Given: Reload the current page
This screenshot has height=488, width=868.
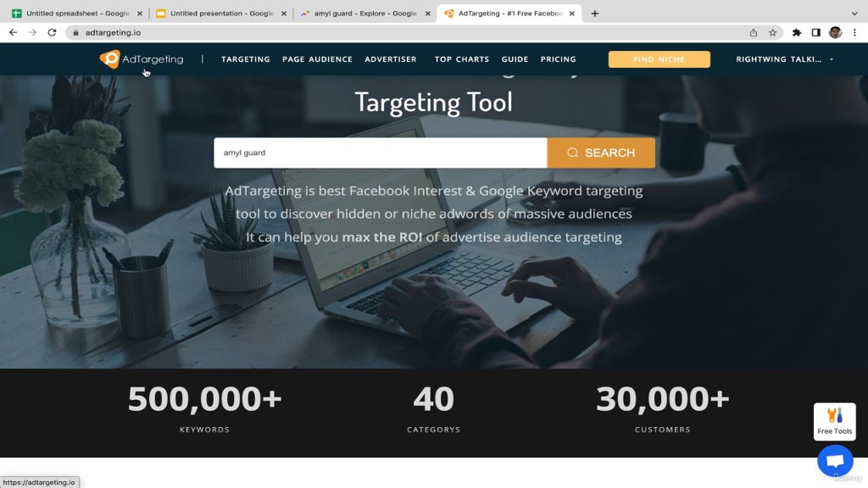Looking at the screenshot, I should pyautogui.click(x=52, y=33).
